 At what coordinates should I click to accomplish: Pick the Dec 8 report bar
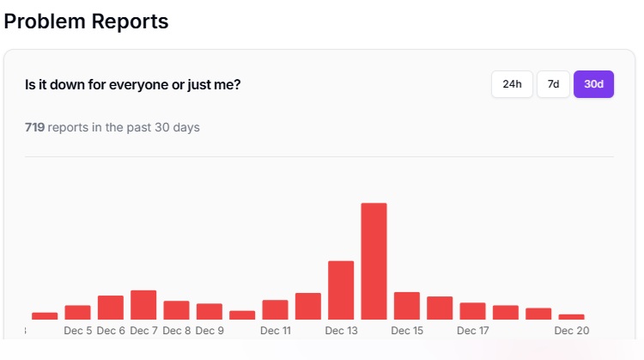[176, 309]
